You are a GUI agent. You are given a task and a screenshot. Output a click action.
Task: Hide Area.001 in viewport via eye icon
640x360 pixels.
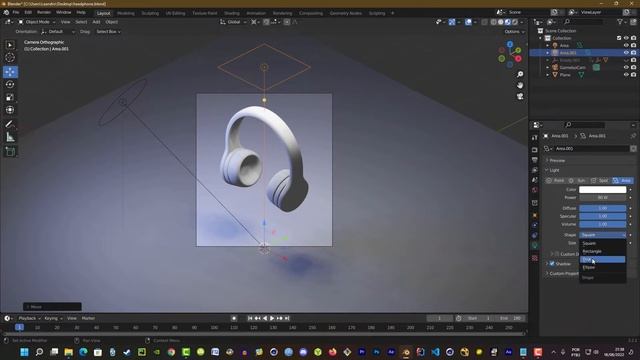[626, 53]
